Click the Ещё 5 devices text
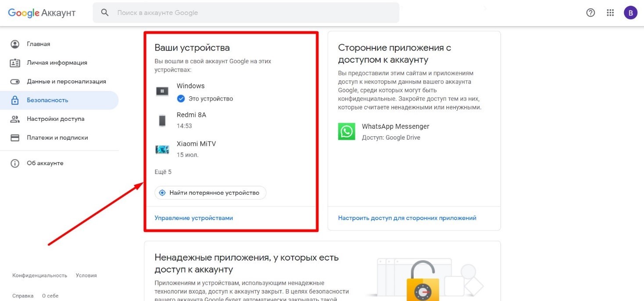Screen dimensions: 644x301 pos(163,172)
